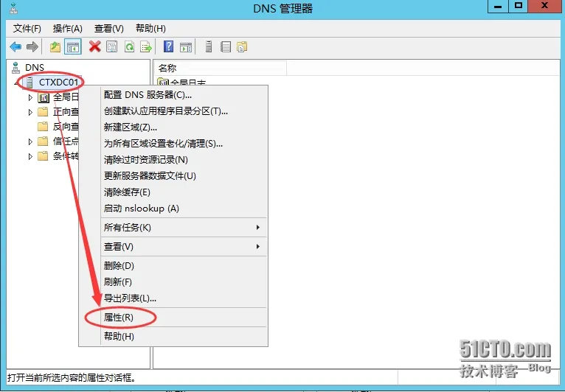The width and height of the screenshot is (565, 392).
Task: Click the 名称 column header
Action: [x=221, y=68]
